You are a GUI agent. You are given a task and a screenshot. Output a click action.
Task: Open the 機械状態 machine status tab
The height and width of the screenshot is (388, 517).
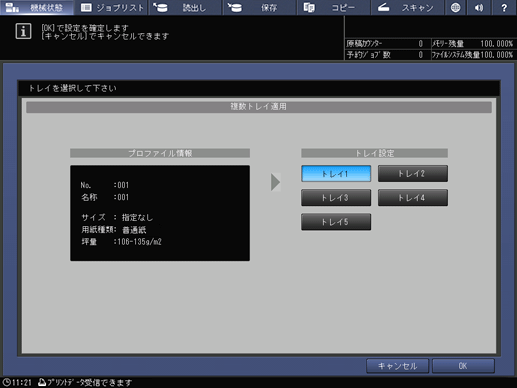[x=37, y=7]
